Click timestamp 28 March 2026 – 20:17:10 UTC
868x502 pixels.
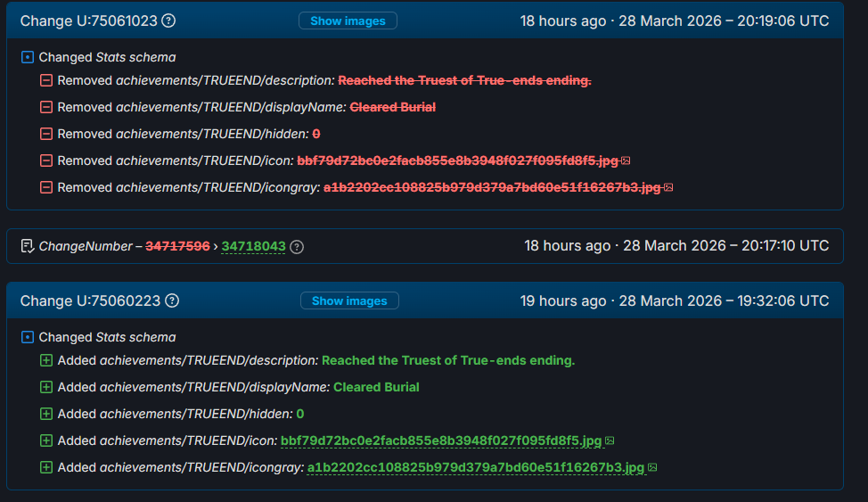pos(725,246)
